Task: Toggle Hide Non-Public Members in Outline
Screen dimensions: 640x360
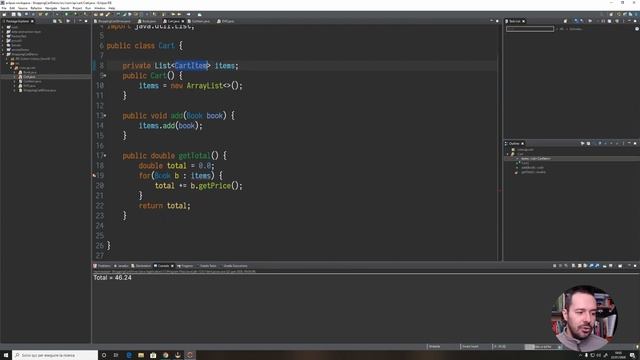Action: pyautogui.click(x=611, y=143)
